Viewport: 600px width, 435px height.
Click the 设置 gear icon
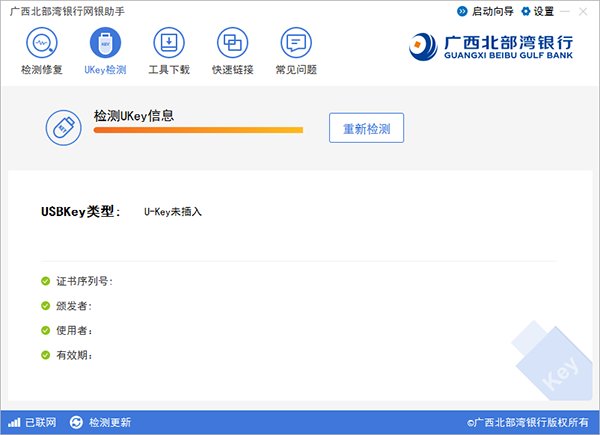[x=526, y=11]
